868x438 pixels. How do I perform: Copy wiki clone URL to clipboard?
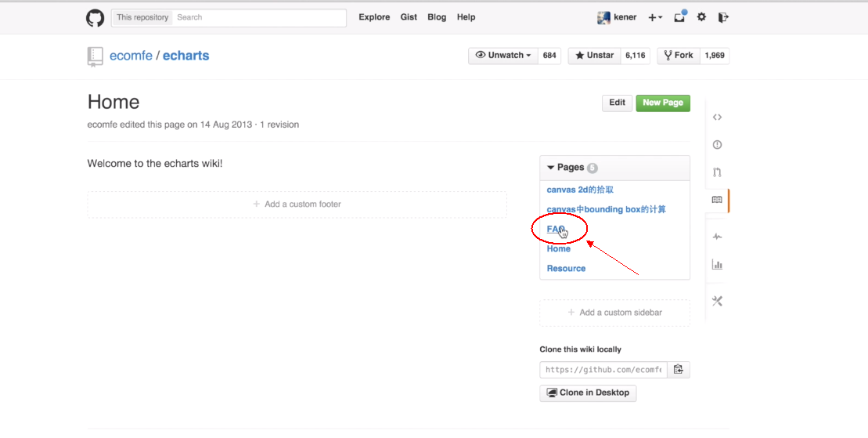[678, 370]
